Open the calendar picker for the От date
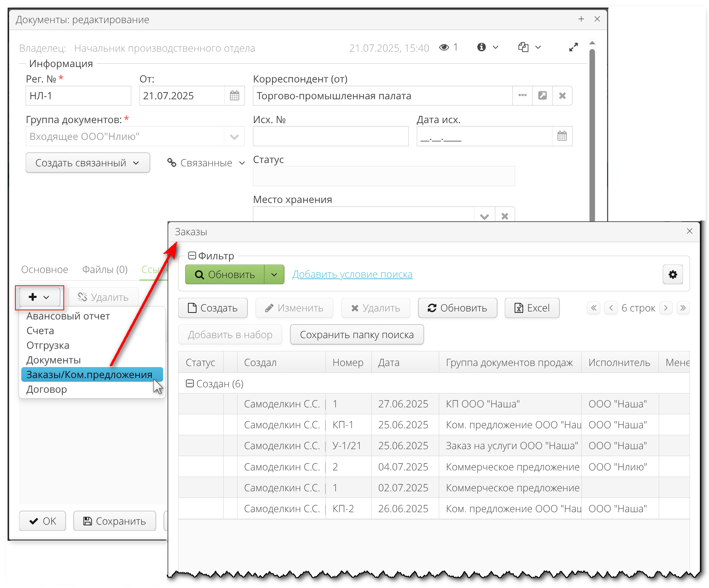Viewport: 709px width, 588px height. point(234,95)
